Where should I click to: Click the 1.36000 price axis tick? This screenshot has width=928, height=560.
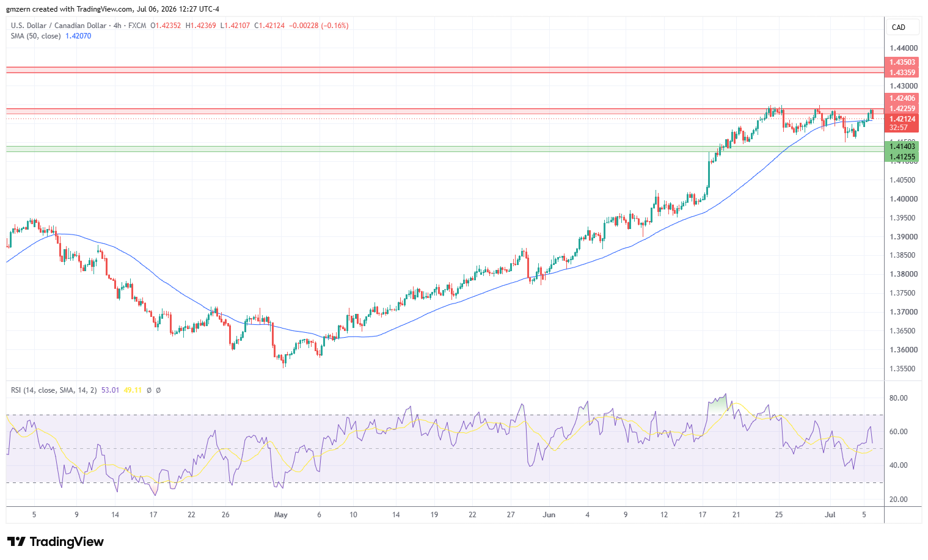903,350
